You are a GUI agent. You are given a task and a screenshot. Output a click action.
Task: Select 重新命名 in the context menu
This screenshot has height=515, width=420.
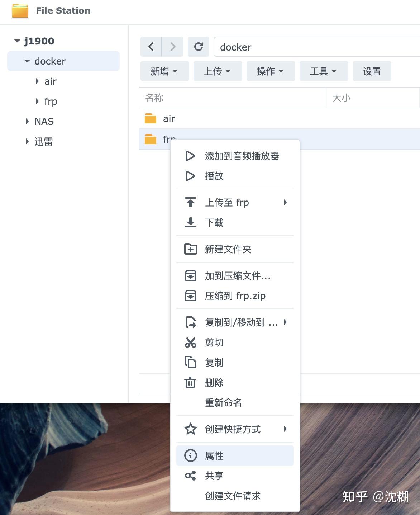[x=223, y=403]
